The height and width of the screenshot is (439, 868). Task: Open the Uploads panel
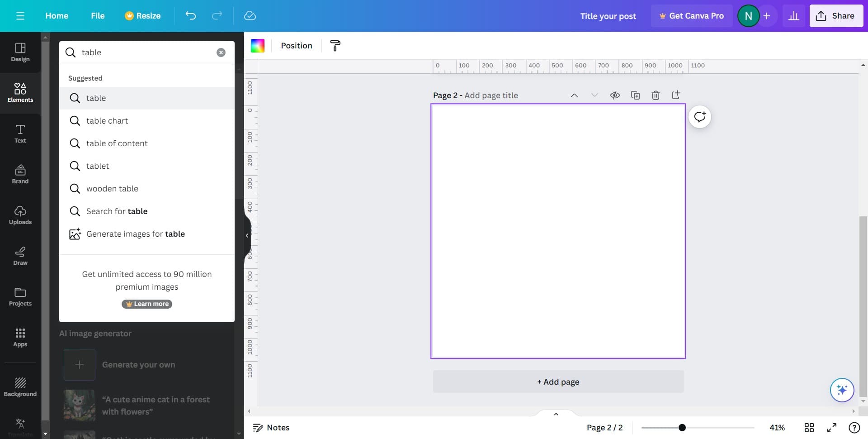click(x=20, y=215)
